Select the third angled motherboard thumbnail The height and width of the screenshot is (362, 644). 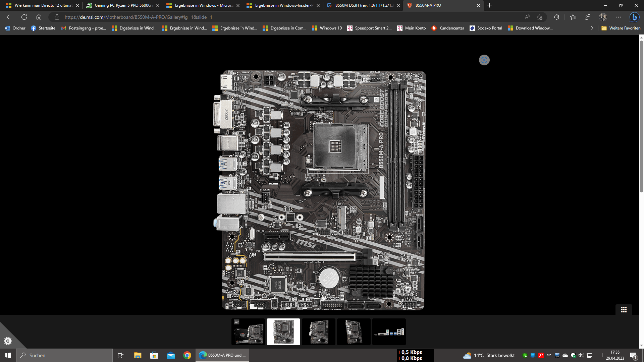(x=319, y=332)
